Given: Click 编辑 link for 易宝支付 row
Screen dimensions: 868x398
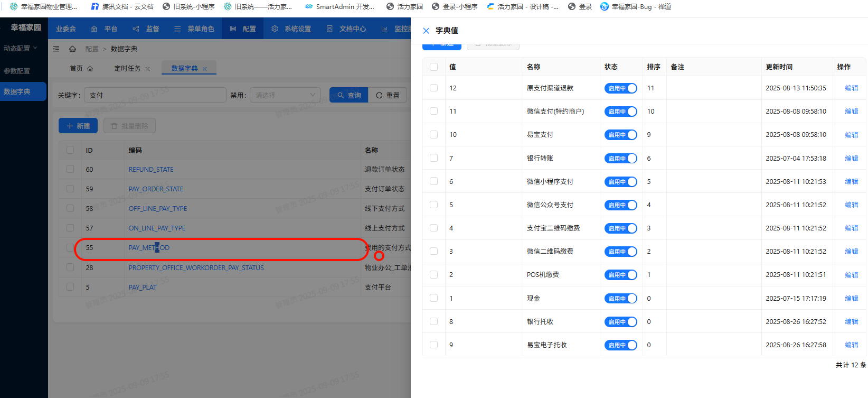Looking at the screenshot, I should coord(851,135).
